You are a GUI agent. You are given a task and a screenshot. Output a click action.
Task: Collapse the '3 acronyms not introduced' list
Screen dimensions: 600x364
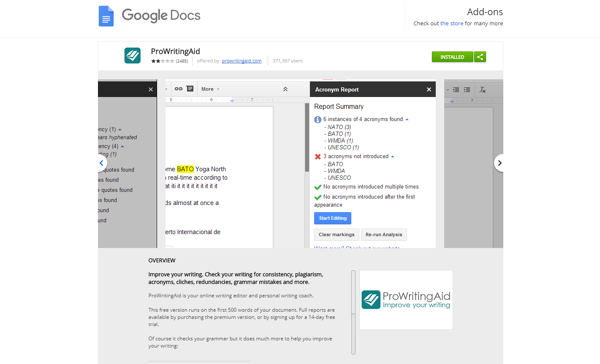coord(393,156)
